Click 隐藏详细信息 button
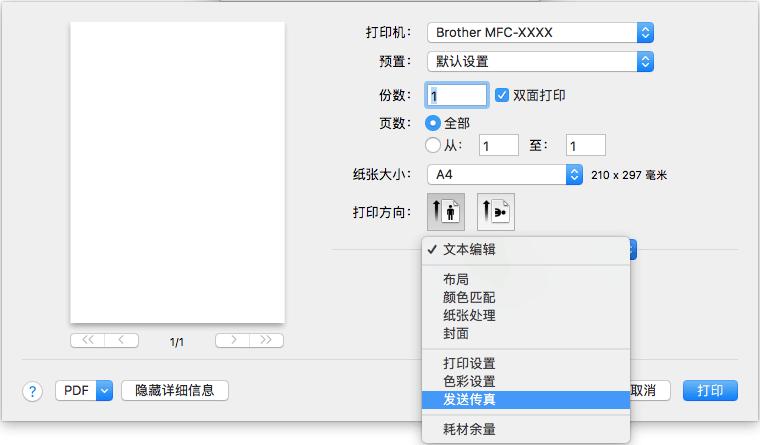The height and width of the screenshot is (445, 760). coord(174,390)
